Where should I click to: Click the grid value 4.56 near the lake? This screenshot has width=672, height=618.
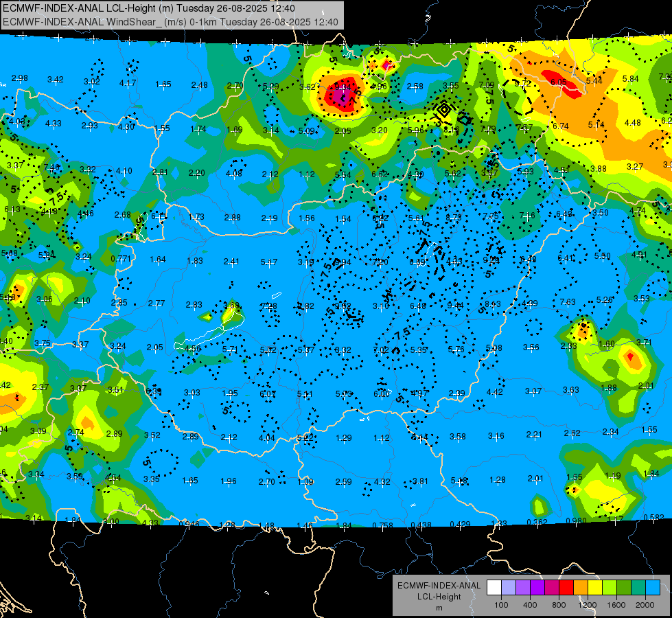pos(192,348)
